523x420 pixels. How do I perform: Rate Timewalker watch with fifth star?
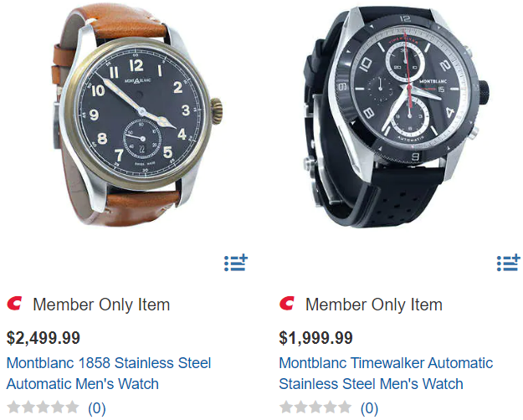point(345,407)
